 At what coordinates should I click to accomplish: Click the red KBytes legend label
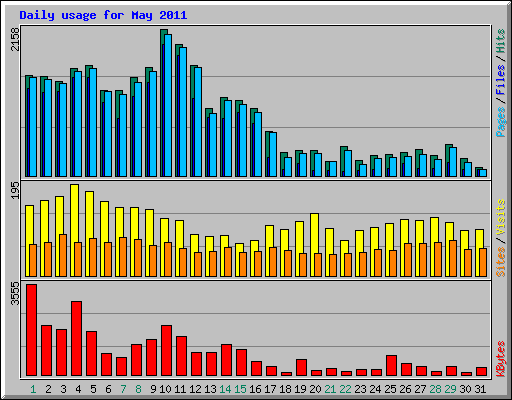[501, 359]
